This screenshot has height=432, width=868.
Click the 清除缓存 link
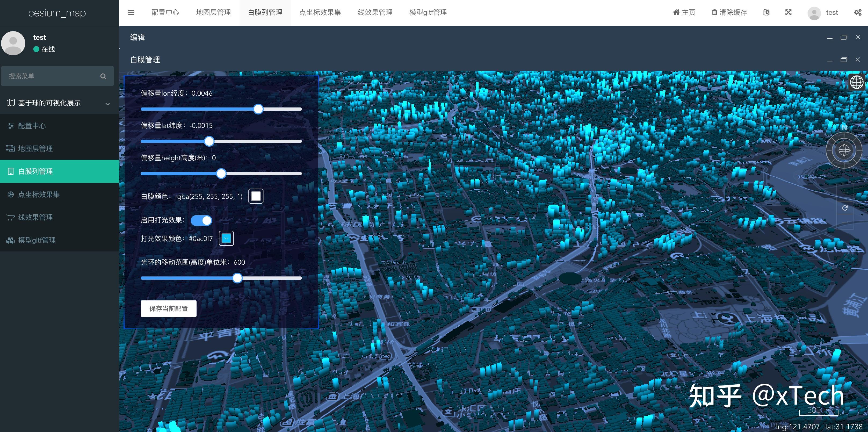[729, 12]
